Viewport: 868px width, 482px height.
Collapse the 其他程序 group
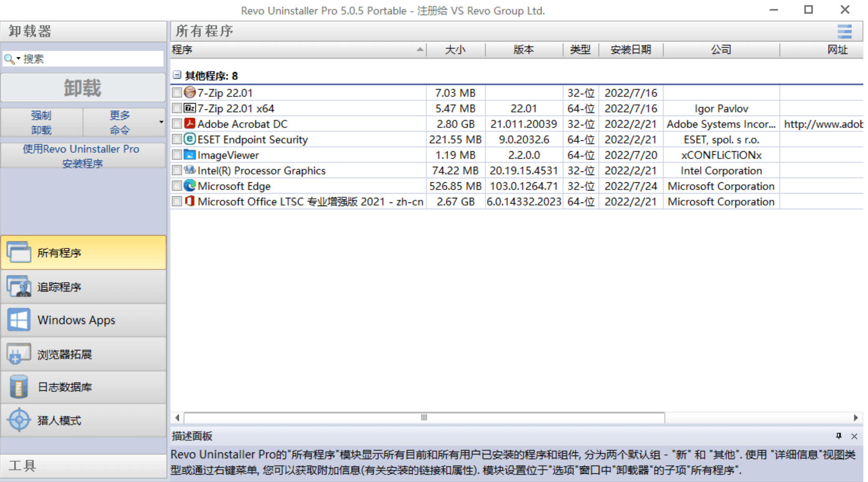(x=177, y=75)
